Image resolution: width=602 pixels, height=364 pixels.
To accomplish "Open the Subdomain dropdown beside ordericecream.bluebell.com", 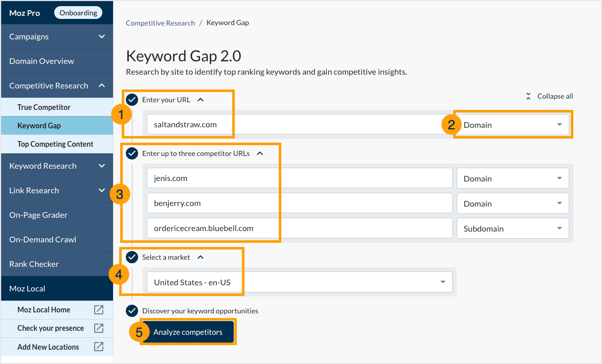I will tap(512, 228).
